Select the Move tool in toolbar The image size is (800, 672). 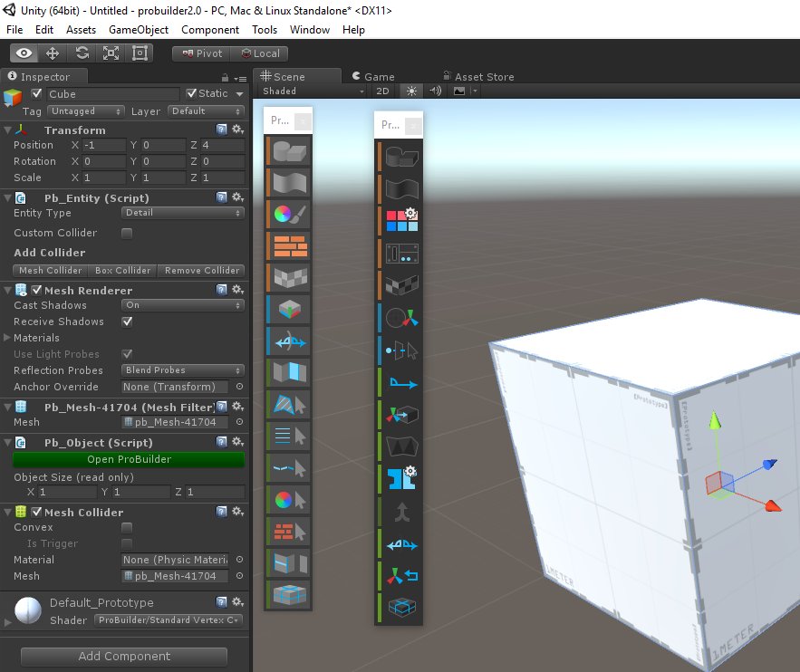click(x=53, y=53)
